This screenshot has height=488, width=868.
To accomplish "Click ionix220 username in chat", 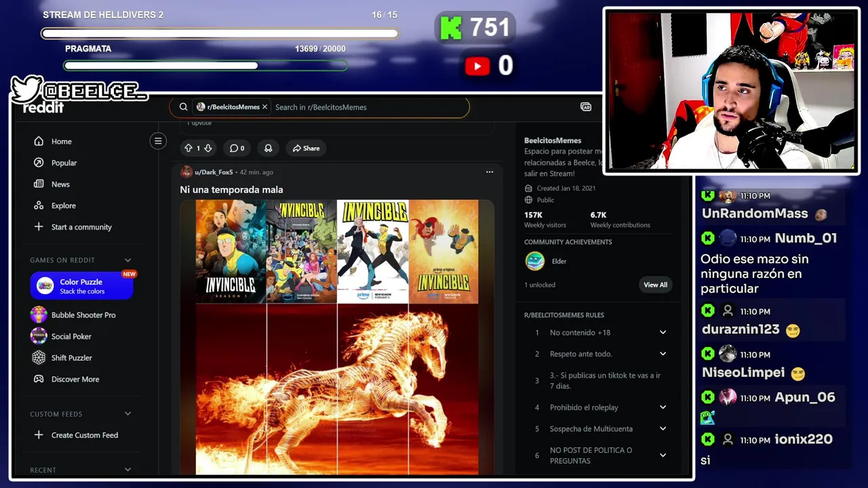I will [x=803, y=439].
